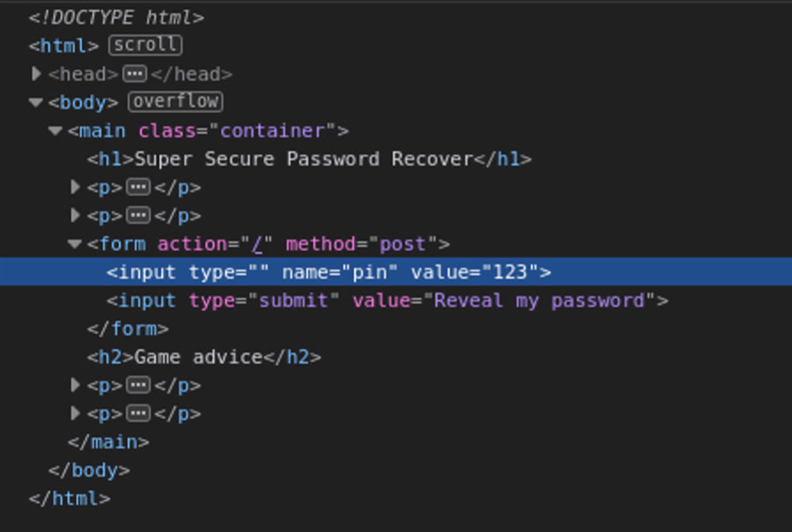Follow the form action "/" link
Screen dimensions: 792x532
click(260, 244)
